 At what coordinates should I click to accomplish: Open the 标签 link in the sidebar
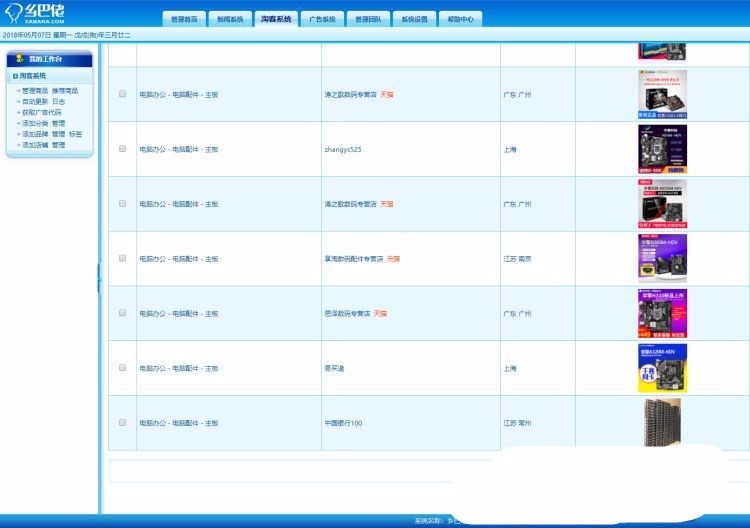coord(76,134)
